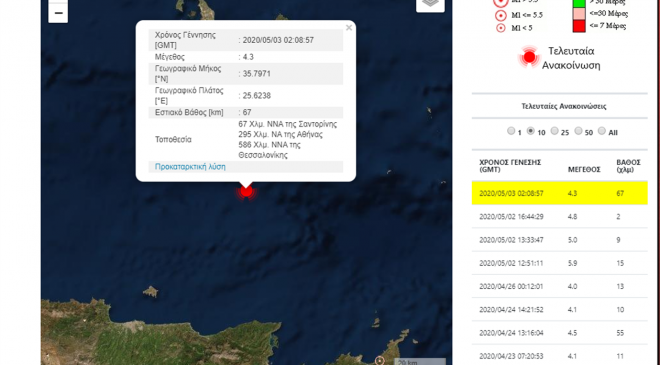
Task: Click the red earthquake epicenter marker
Action: click(x=246, y=191)
